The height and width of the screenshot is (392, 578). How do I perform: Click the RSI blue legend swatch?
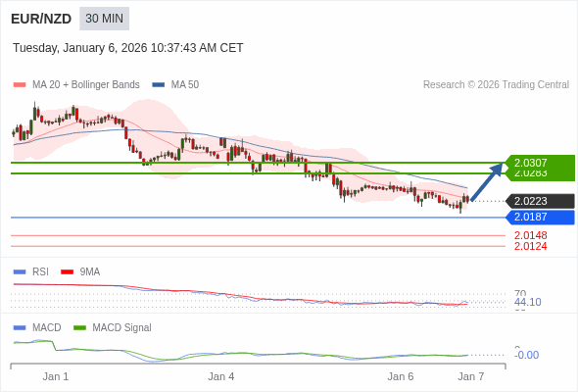pyautogui.click(x=20, y=272)
